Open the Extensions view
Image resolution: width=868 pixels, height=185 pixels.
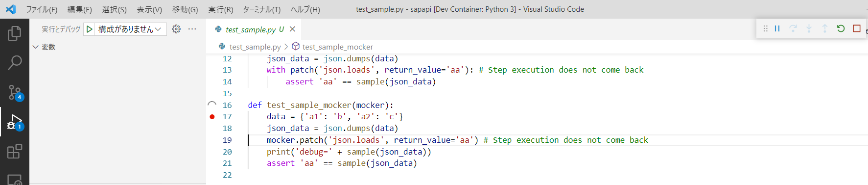(x=15, y=151)
